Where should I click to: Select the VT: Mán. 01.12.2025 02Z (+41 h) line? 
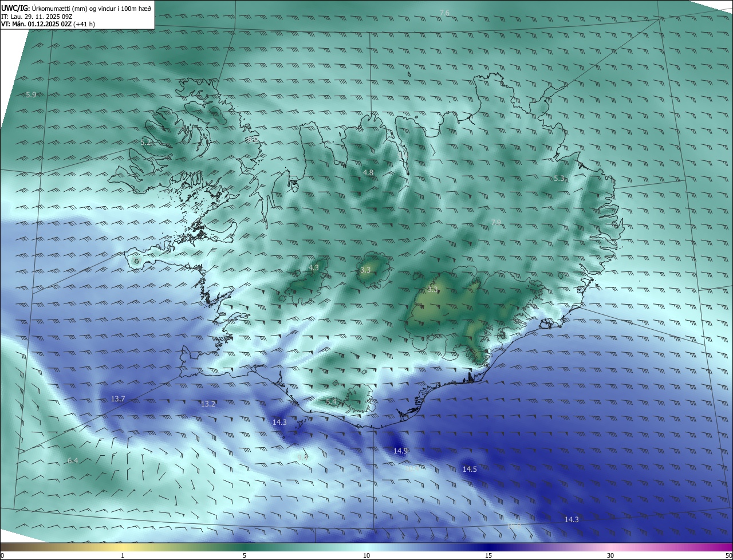point(48,24)
